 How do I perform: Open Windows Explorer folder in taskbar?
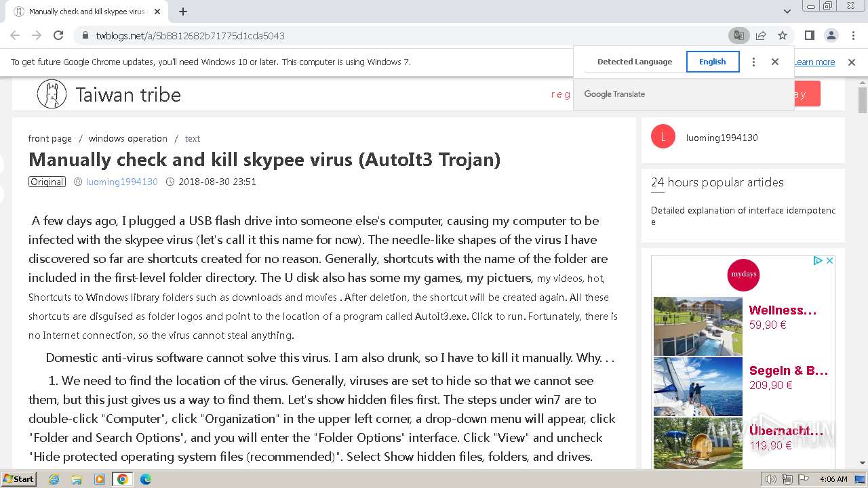pos(77,479)
